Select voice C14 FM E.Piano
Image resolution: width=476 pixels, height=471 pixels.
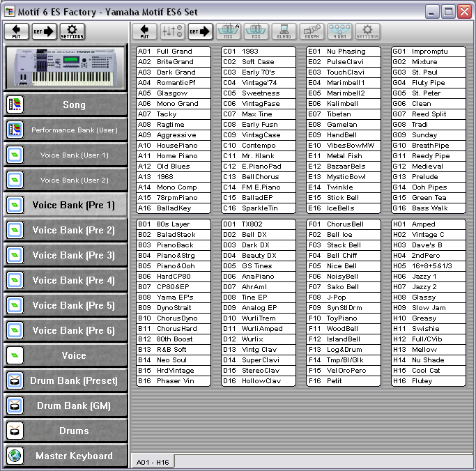[259, 187]
